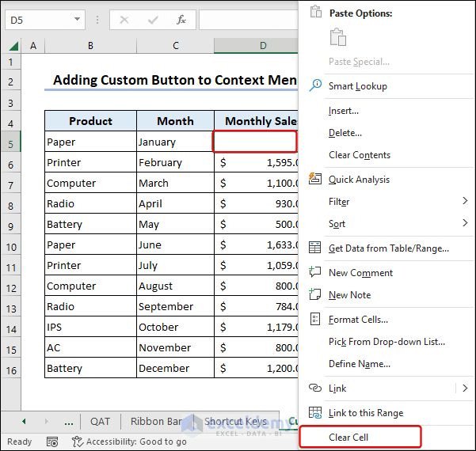This screenshot has width=476, height=451.
Task: Select column D header
Action: [x=256, y=46]
